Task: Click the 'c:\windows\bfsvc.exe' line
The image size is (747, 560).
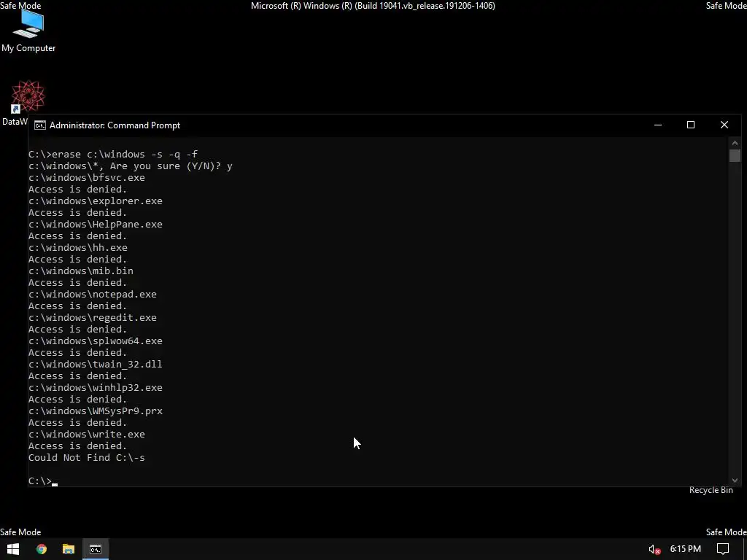Action: pyautogui.click(x=87, y=178)
